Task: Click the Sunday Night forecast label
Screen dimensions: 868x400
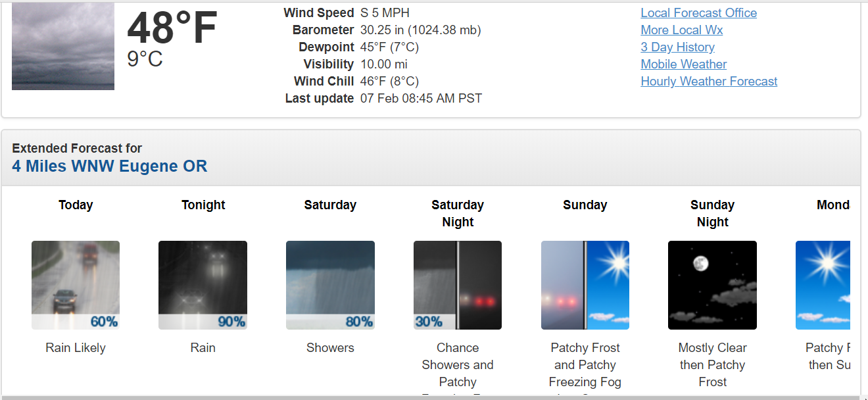Action: (712, 213)
